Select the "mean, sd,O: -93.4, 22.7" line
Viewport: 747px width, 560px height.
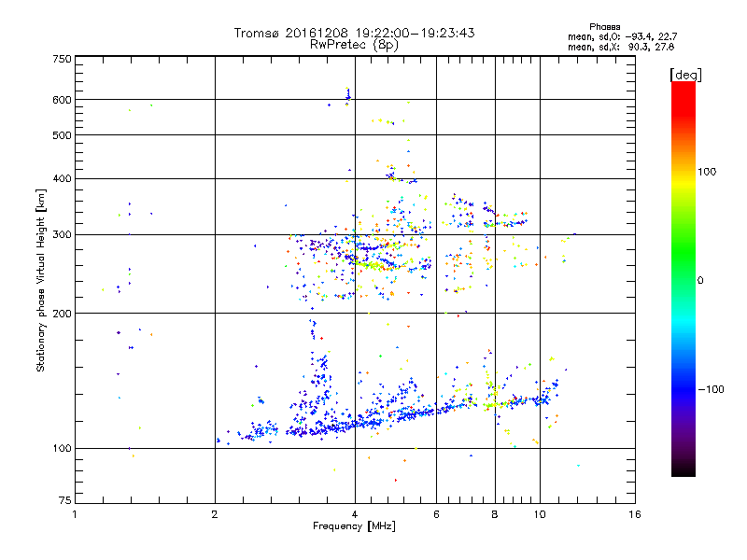click(622, 37)
